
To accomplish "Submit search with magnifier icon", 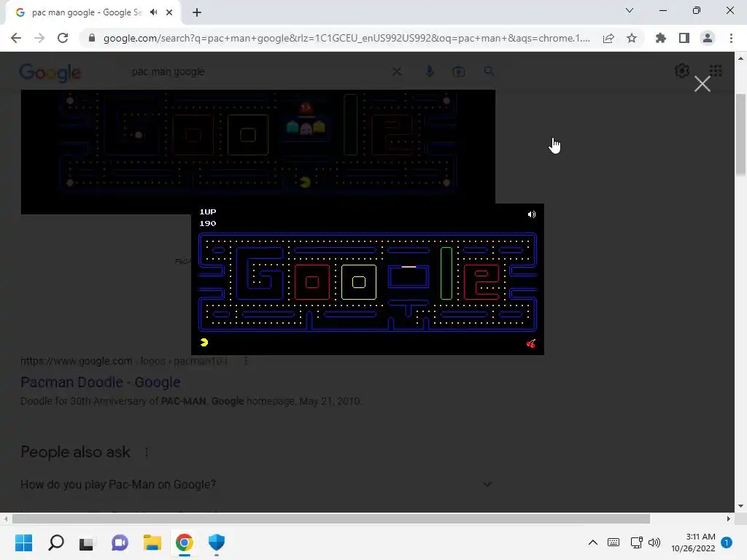I will (489, 71).
